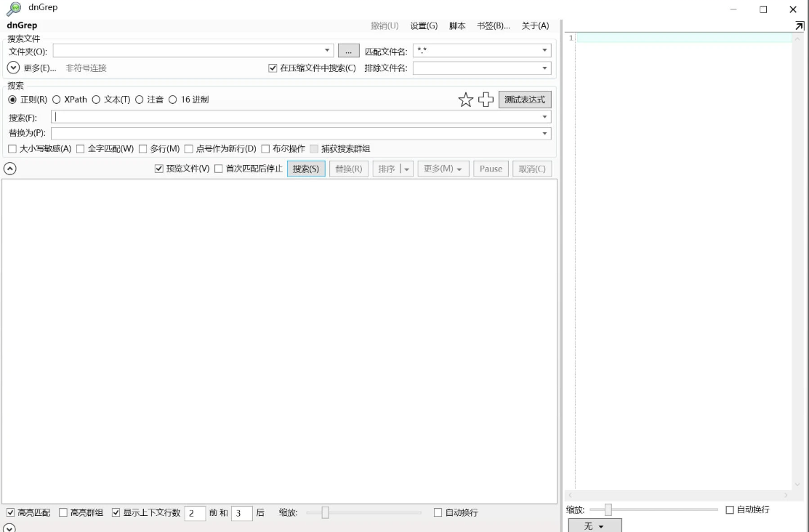The image size is (809, 532).
Task: Click the 搜索(S) button to start searching
Action: [305, 169]
